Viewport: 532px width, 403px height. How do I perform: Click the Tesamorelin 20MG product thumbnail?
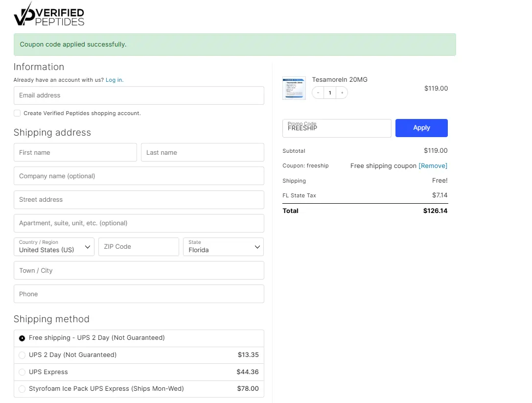pyautogui.click(x=294, y=88)
